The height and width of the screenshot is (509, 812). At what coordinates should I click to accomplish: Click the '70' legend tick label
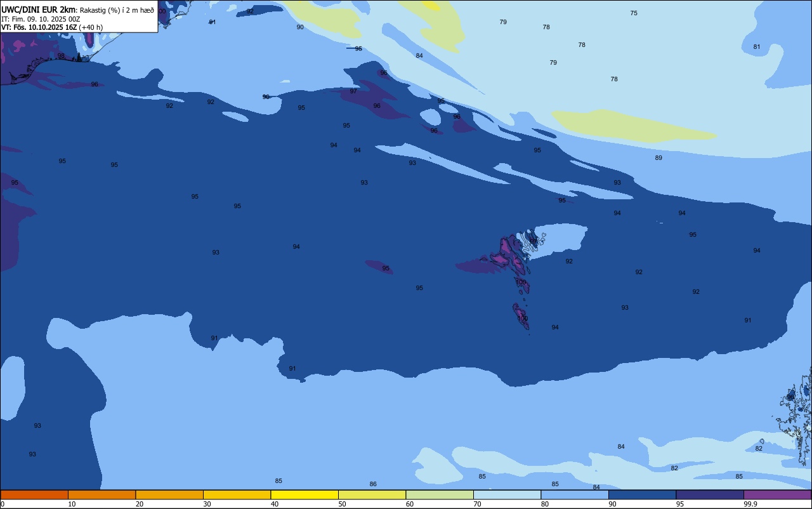tap(477, 504)
